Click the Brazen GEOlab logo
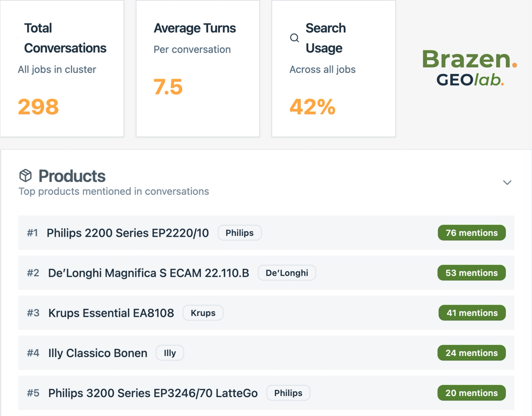532x416 pixels. click(469, 68)
